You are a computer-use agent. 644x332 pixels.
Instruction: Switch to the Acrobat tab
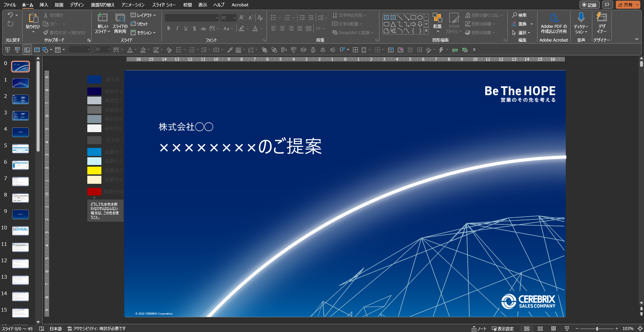(x=240, y=5)
